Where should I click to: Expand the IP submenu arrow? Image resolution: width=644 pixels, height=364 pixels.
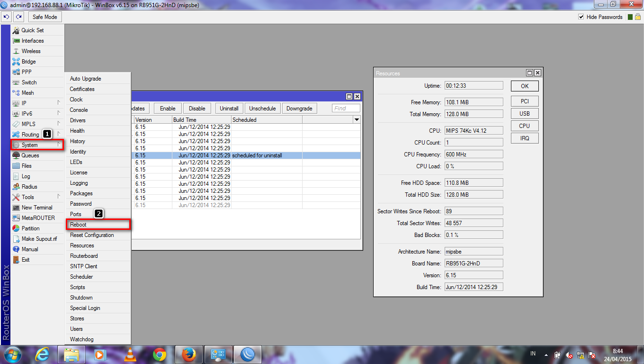(60, 103)
